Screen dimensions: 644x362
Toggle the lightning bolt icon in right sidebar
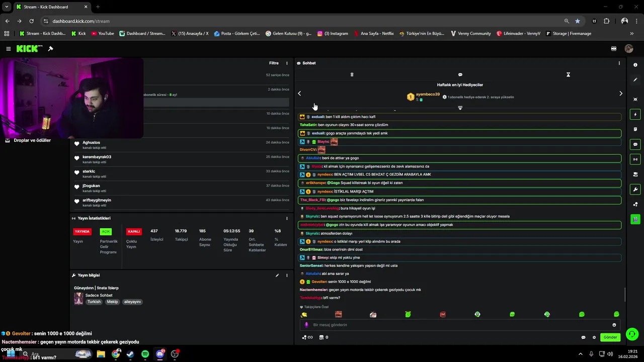point(635,115)
